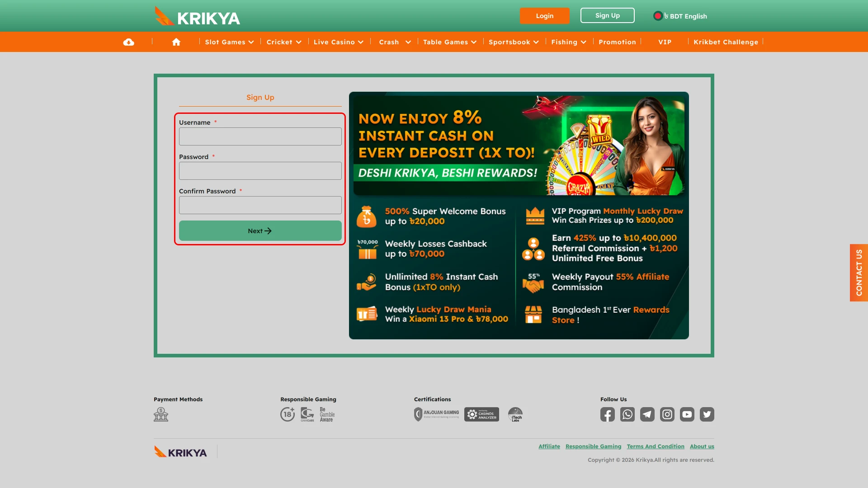Open the Instagram social icon
Viewport: 868px width, 488px height.
(667, 414)
